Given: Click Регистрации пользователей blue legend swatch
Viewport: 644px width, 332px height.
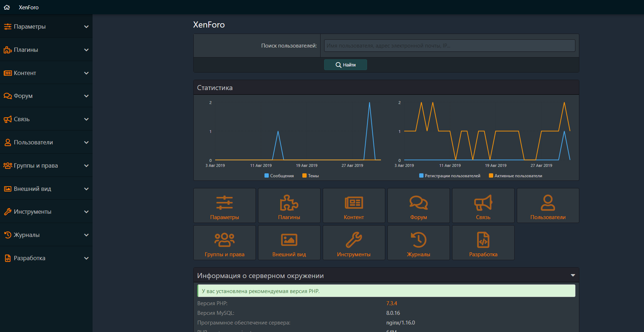Looking at the screenshot, I should [421, 176].
